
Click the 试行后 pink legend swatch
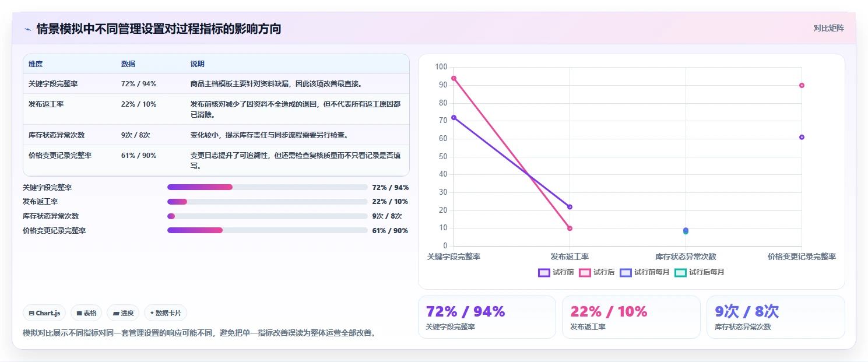(585, 272)
